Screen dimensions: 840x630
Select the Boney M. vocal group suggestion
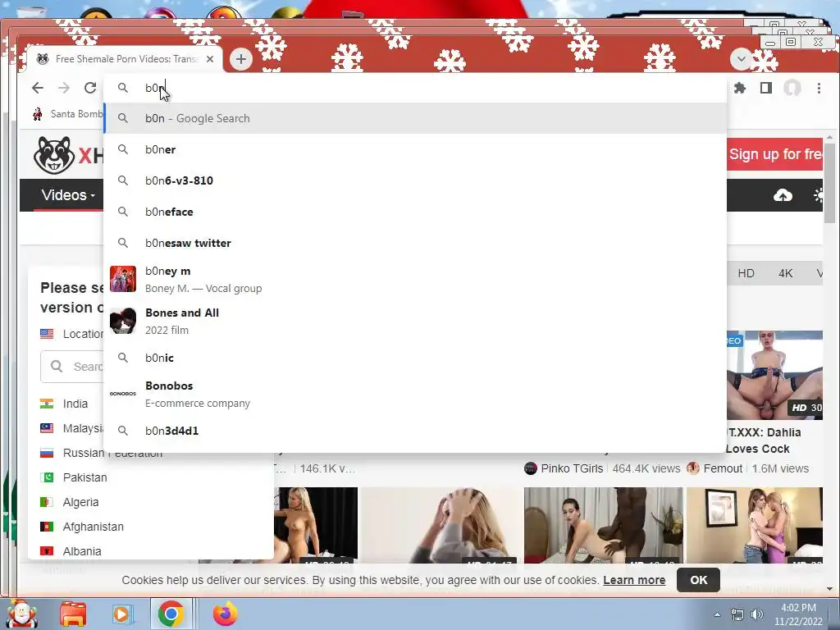(415, 279)
